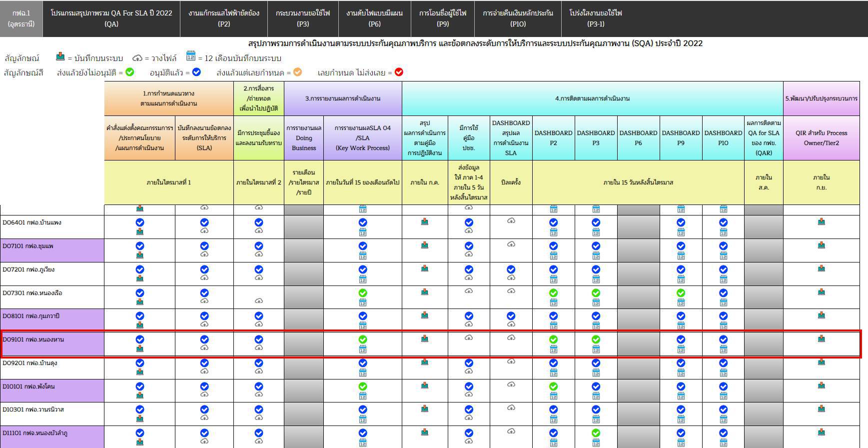Click cloud icon in D07301 มีการประชุมชี้แจง cell

tap(259, 300)
